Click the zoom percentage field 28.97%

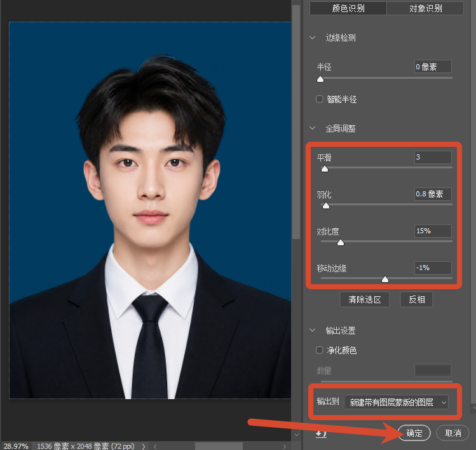coord(16,446)
